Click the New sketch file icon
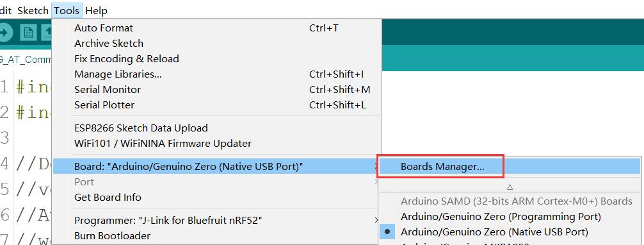Screen dimensions: 644x245 pyautogui.click(x=28, y=33)
